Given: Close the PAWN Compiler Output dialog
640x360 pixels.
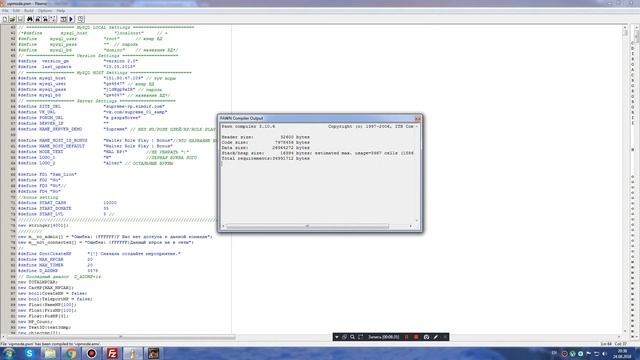Looking at the screenshot, I should pos(417,118).
